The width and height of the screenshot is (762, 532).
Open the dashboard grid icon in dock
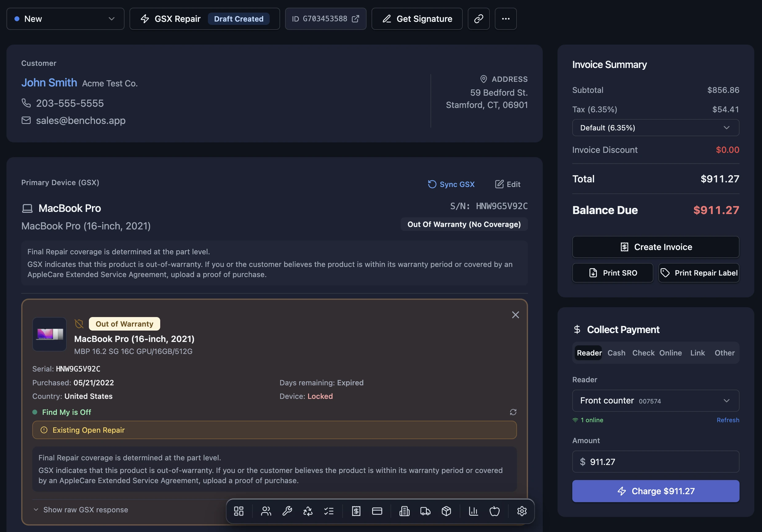(x=239, y=511)
